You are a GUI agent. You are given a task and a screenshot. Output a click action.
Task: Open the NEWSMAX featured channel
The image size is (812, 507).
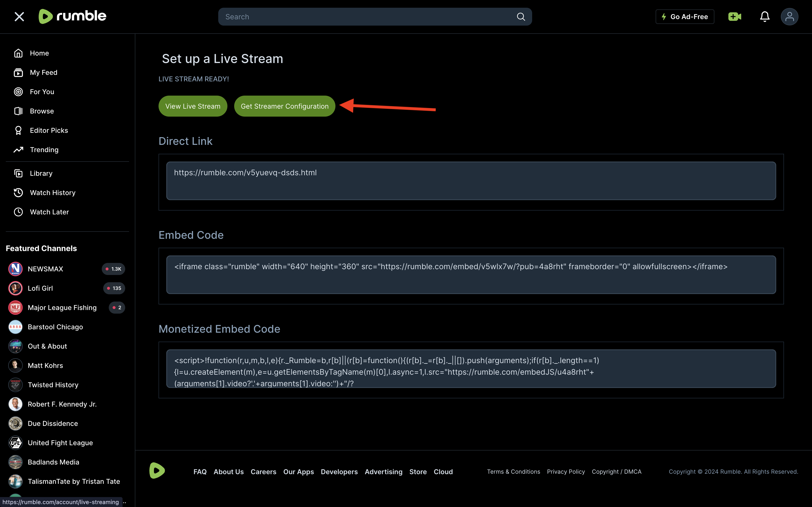coord(45,268)
